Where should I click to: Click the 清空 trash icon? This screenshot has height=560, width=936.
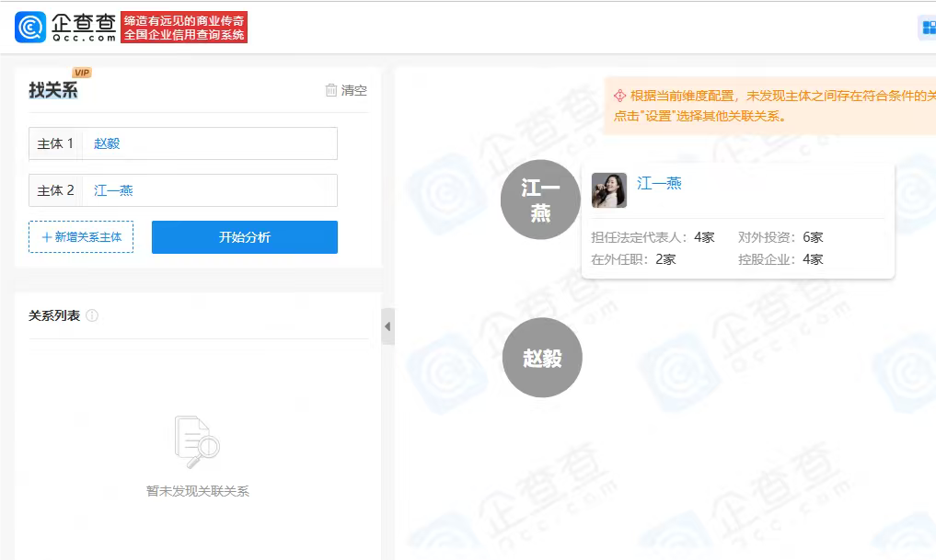pos(331,90)
